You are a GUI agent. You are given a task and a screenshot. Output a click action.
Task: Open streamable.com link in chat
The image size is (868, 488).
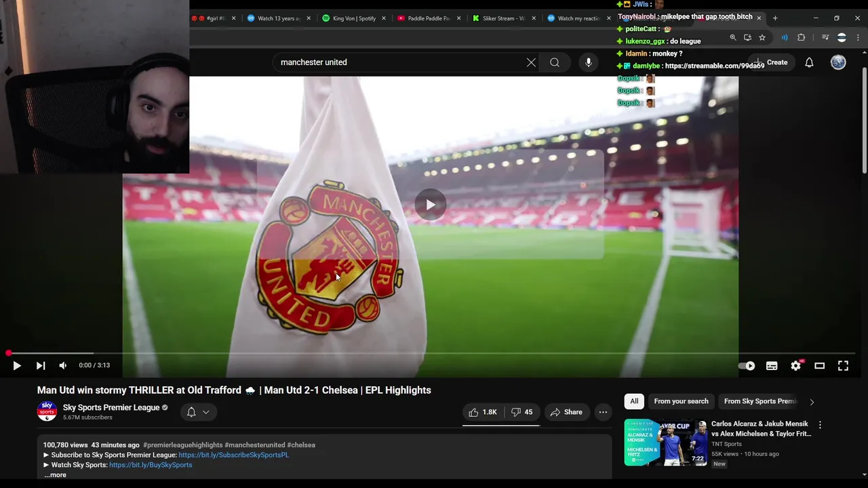coord(715,66)
